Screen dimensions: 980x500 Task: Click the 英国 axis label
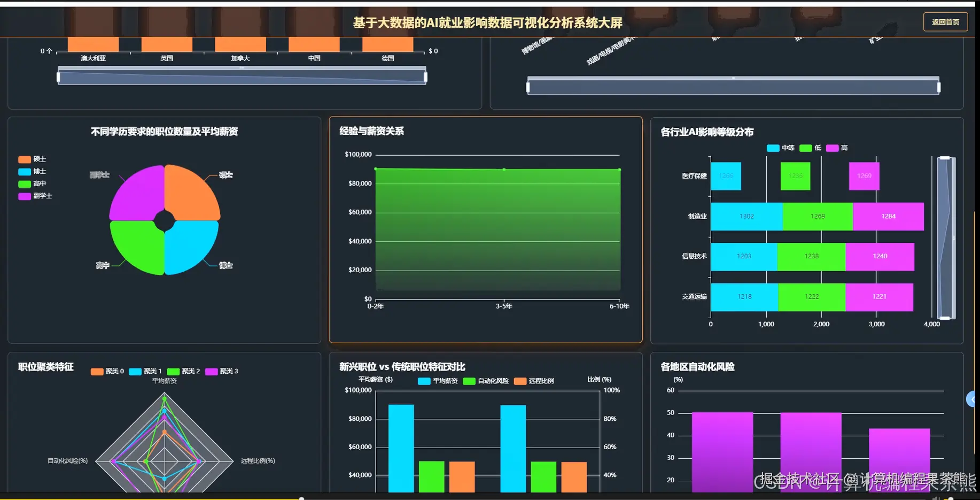coord(167,58)
